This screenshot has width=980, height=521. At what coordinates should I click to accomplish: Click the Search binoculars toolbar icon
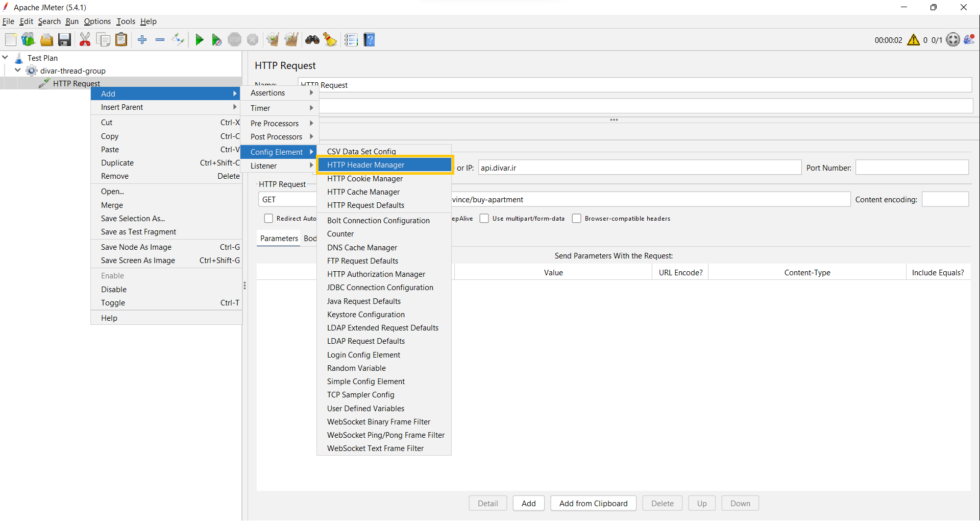[312, 39]
